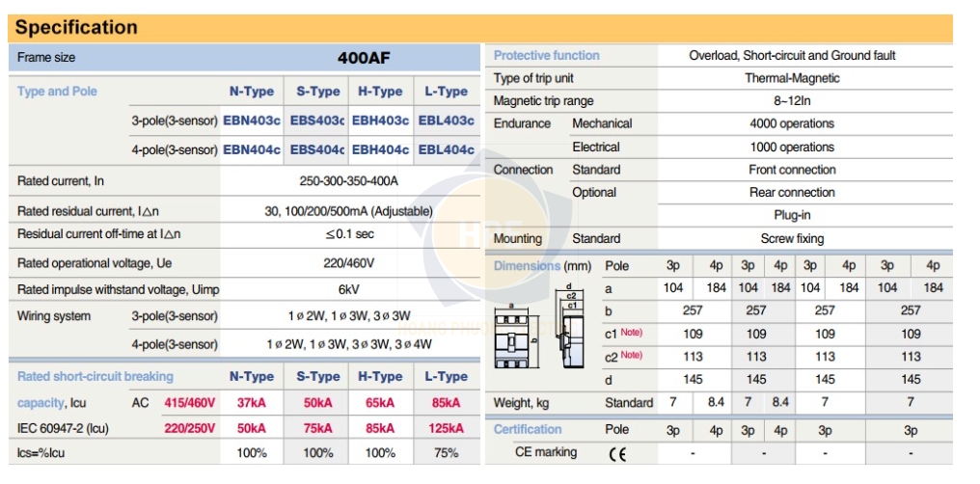
Task: Click the Protective function heading
Action: click(547, 56)
